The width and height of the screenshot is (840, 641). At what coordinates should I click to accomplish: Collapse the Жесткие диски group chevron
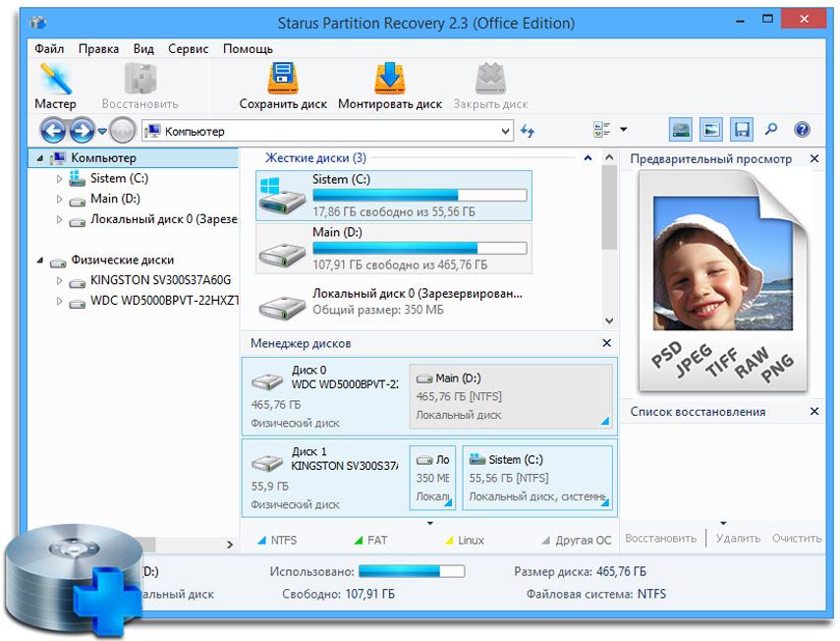pos(588,158)
